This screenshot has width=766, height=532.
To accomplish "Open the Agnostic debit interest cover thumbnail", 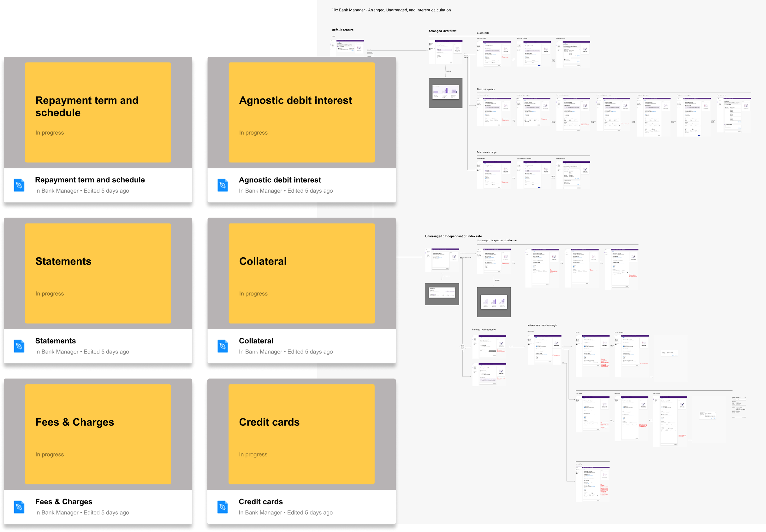I will [x=302, y=112].
